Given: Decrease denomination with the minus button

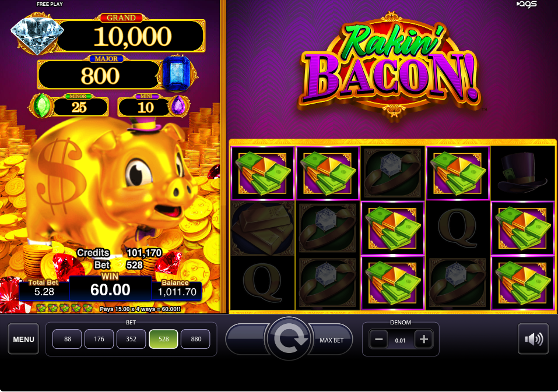Looking at the screenshot, I should pyautogui.click(x=378, y=340).
